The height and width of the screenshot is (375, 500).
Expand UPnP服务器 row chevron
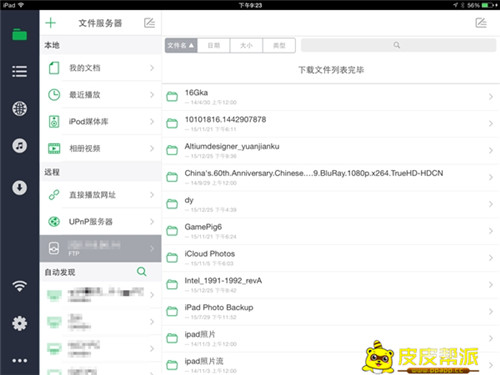tap(152, 221)
